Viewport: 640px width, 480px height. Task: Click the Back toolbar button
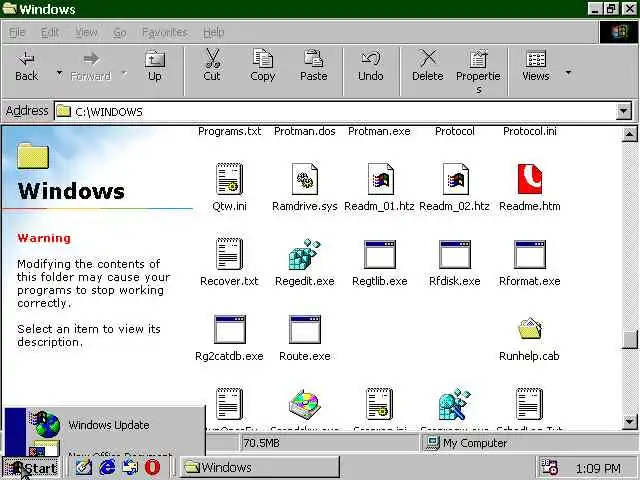[x=27, y=67]
